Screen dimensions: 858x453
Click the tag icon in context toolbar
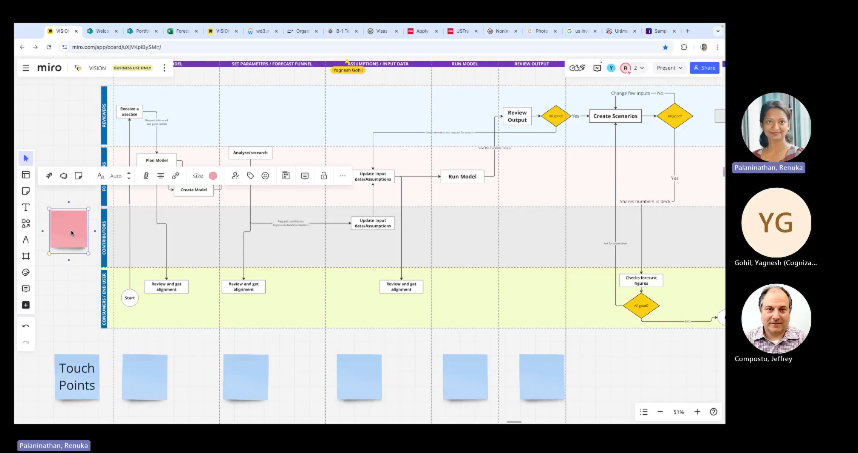click(x=250, y=175)
